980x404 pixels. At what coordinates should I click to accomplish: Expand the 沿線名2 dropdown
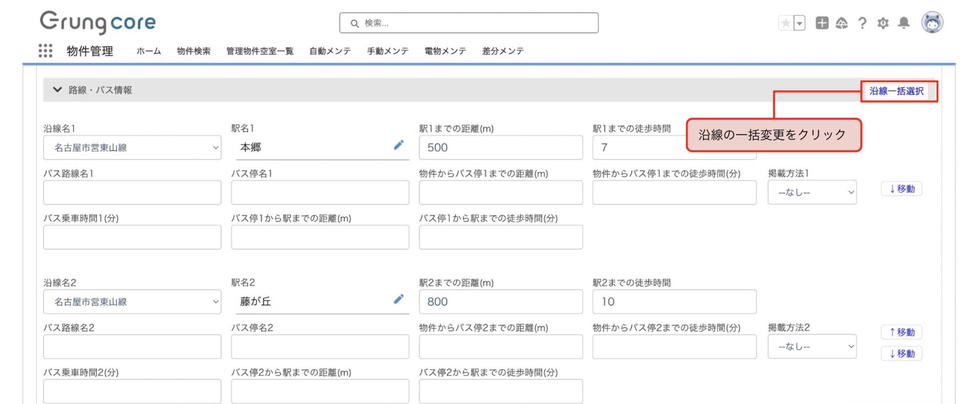[132, 301]
